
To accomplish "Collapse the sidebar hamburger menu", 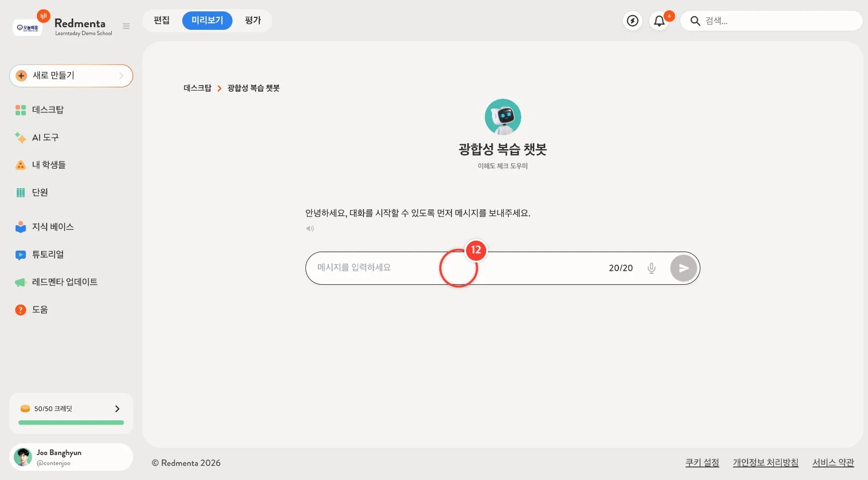I will click(x=126, y=26).
